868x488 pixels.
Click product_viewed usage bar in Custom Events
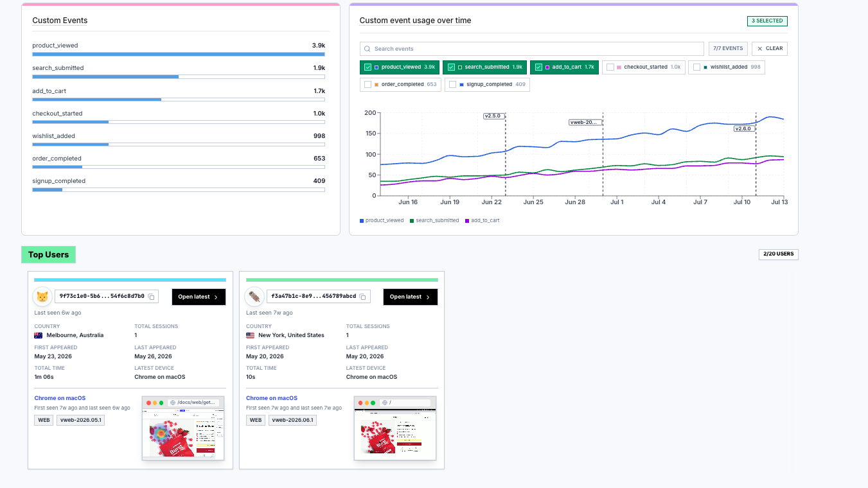pos(179,54)
